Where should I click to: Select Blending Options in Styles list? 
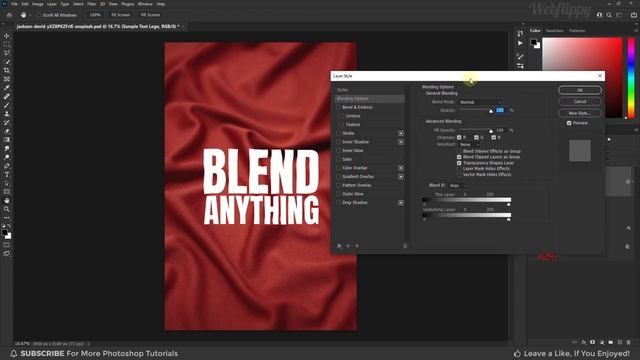[x=369, y=99]
